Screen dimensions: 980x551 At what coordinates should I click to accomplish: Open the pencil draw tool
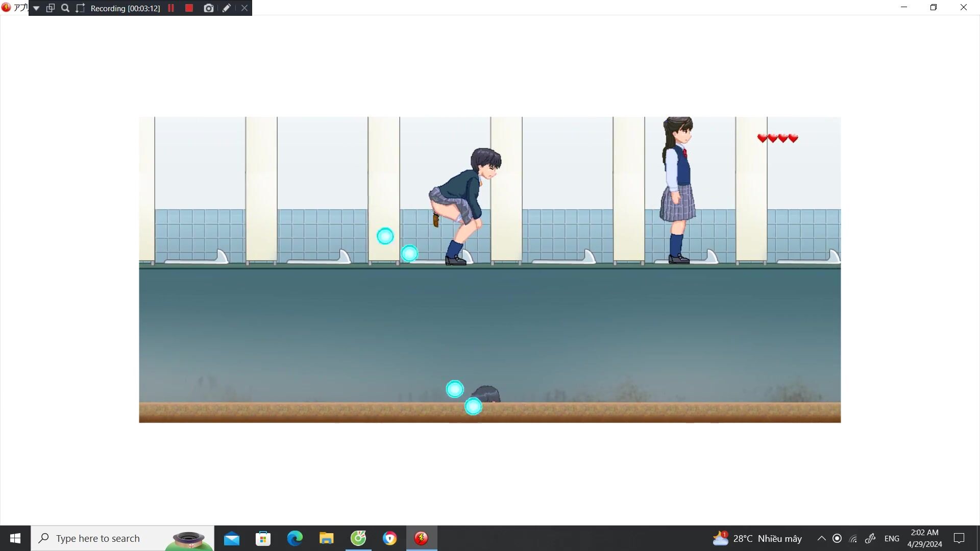point(227,8)
